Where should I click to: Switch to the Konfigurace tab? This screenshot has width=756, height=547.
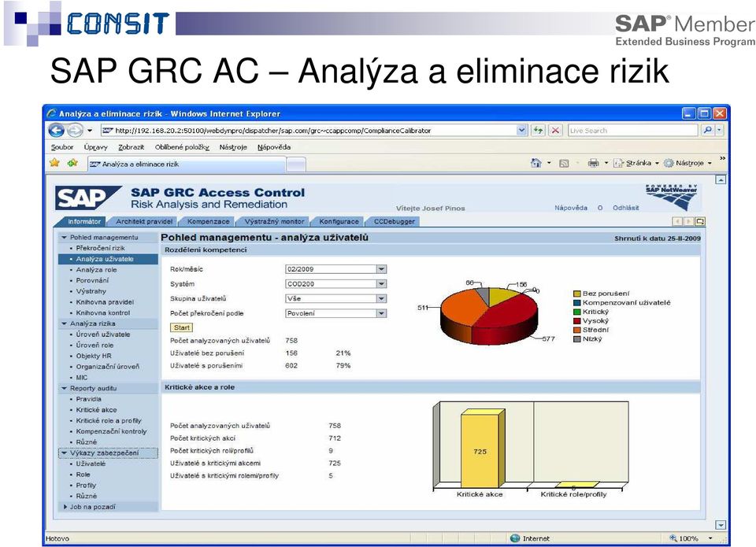pos(339,221)
